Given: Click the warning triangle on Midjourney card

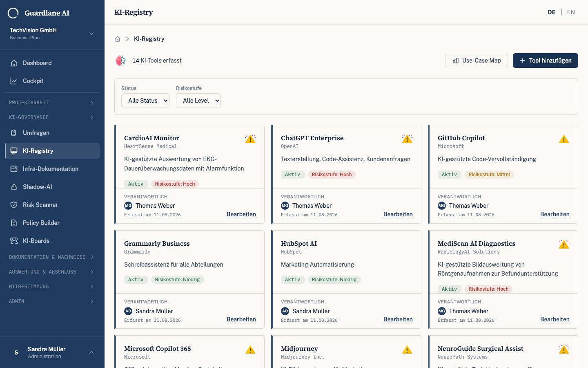Looking at the screenshot, I should tap(407, 350).
